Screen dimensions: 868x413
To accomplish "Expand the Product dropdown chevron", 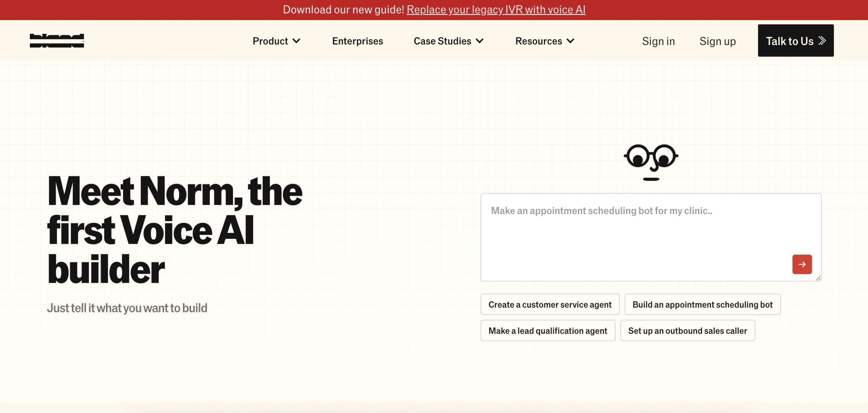I will 296,41.
